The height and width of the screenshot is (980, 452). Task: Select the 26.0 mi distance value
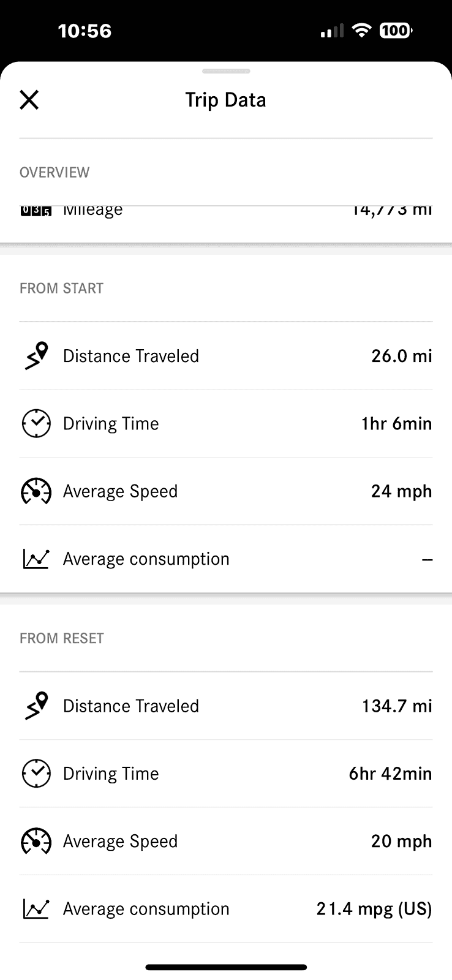coord(401,356)
